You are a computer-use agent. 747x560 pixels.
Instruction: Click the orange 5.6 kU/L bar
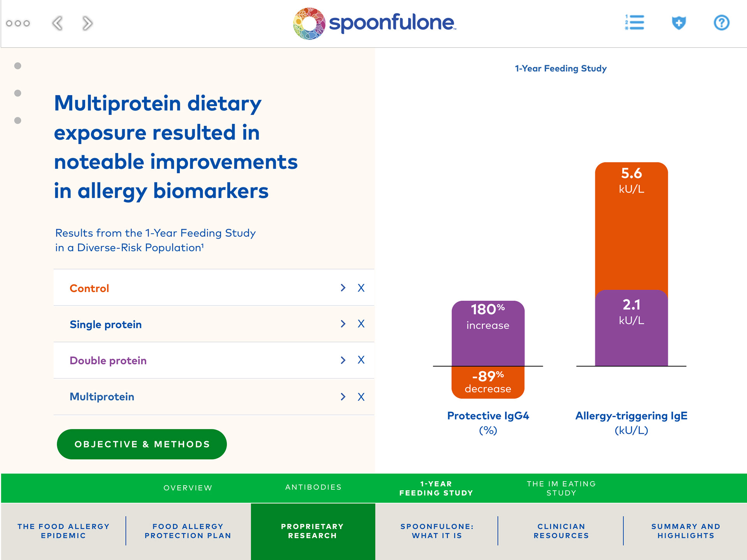[631, 226]
